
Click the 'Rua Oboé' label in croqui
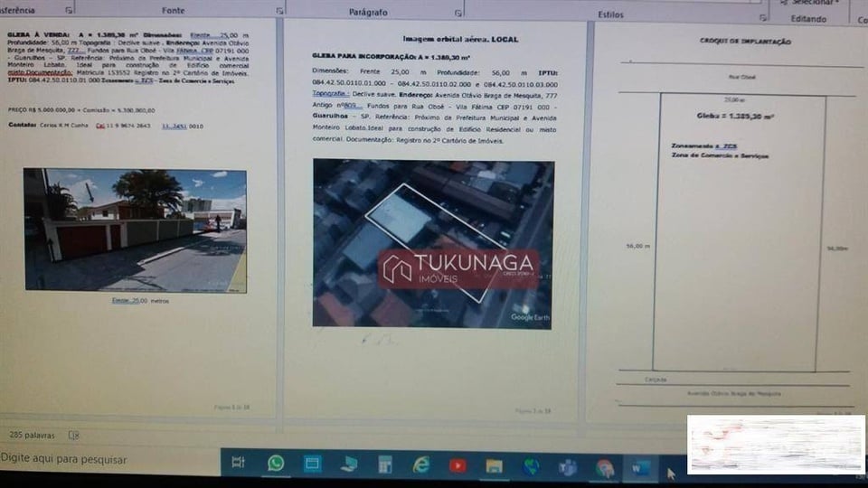tap(741, 77)
